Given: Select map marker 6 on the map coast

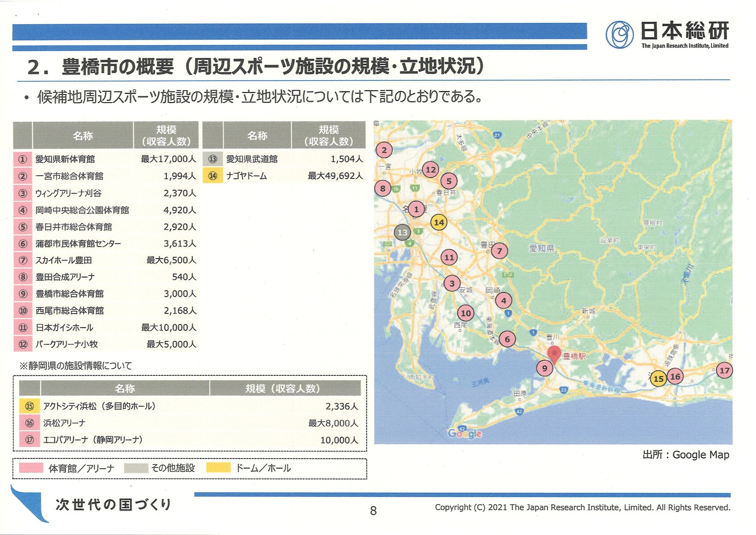Looking at the screenshot, I should click(507, 339).
